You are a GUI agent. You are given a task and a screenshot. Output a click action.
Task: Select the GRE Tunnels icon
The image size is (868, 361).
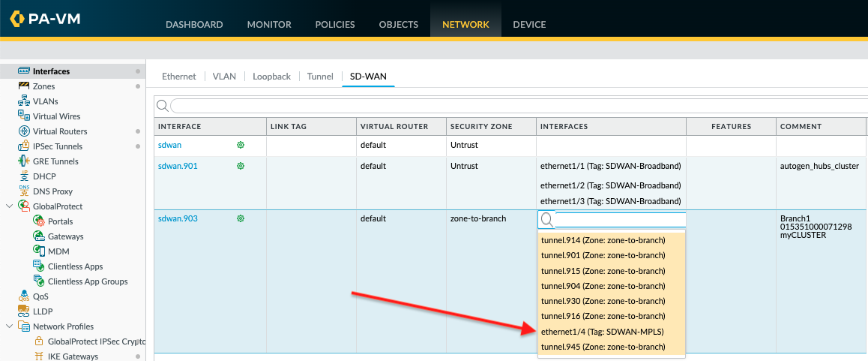[x=24, y=161]
